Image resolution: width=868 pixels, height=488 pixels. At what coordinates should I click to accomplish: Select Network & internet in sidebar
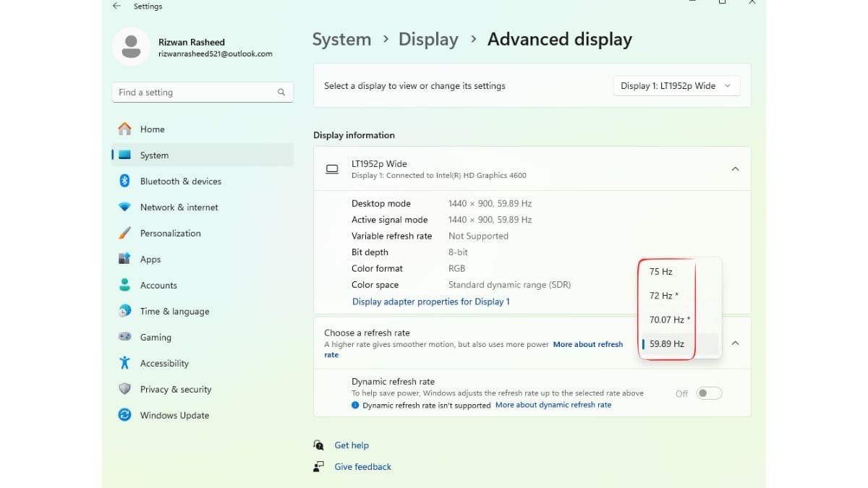click(x=179, y=207)
